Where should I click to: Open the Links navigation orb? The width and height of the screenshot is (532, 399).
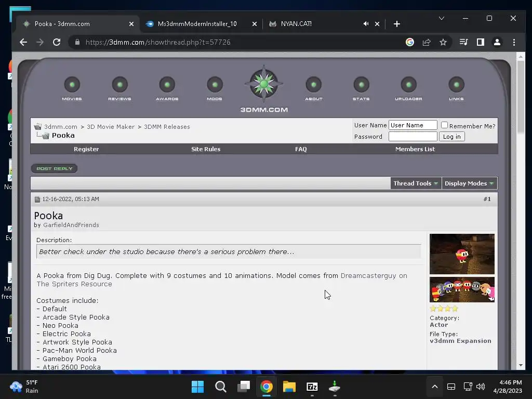(x=456, y=85)
